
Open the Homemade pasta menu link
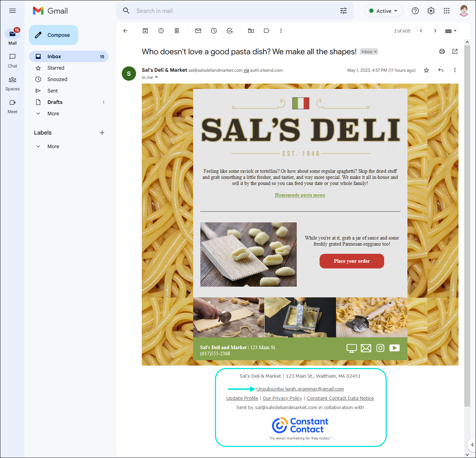pos(300,195)
